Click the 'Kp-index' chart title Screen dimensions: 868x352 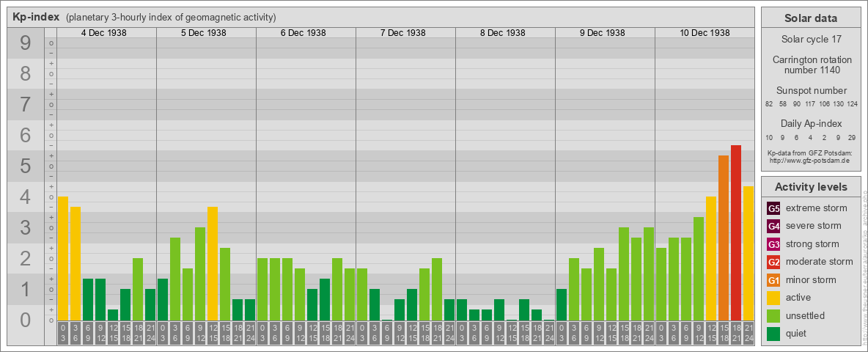[x=36, y=17]
